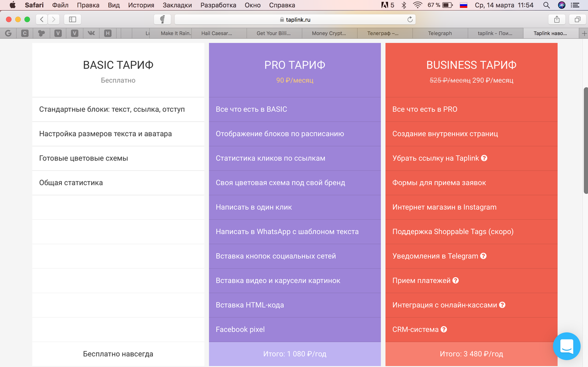
Task: Open the Вид menu
Action: click(x=114, y=5)
